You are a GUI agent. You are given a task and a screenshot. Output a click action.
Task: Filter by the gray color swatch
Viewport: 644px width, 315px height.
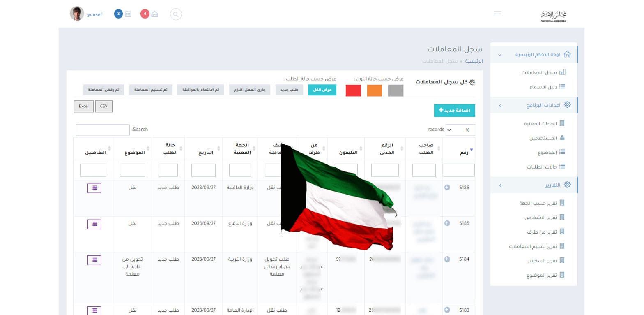pyautogui.click(x=396, y=90)
